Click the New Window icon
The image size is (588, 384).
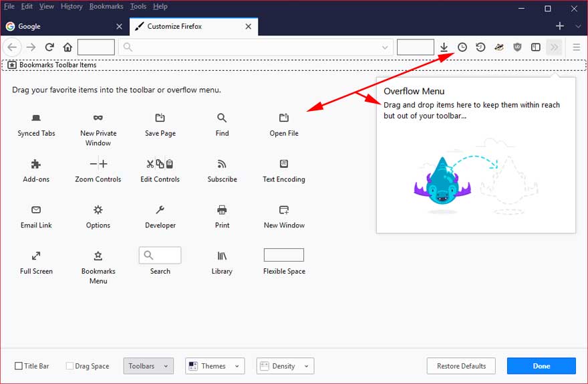pos(284,210)
